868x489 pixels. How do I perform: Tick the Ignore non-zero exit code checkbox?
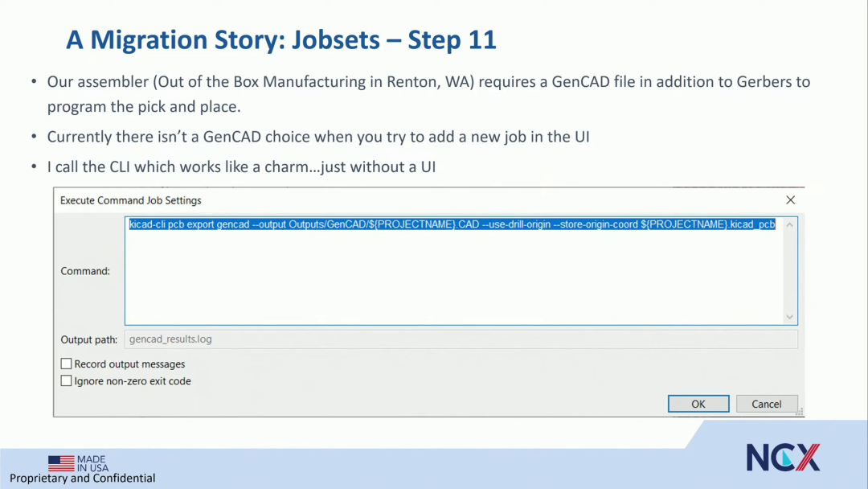coord(66,381)
